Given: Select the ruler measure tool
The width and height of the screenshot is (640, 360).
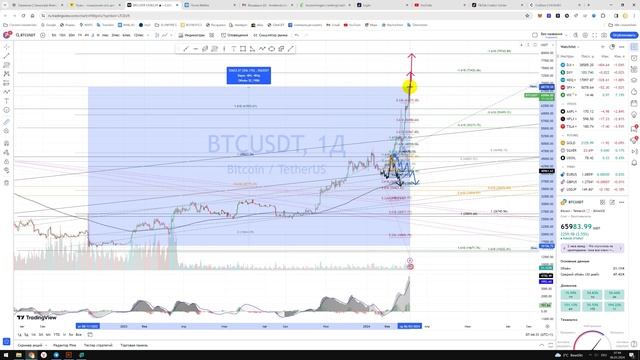Looking at the screenshot, I should coord(7,122).
